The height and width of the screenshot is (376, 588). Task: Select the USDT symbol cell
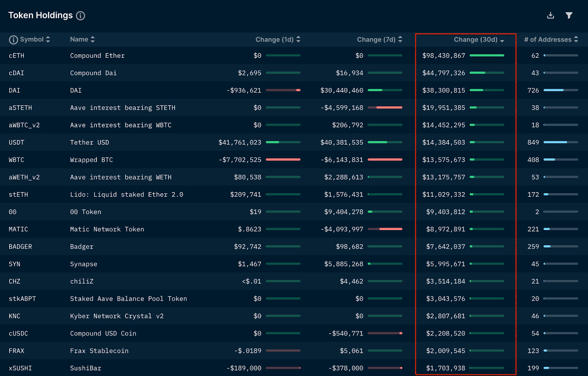tap(17, 142)
